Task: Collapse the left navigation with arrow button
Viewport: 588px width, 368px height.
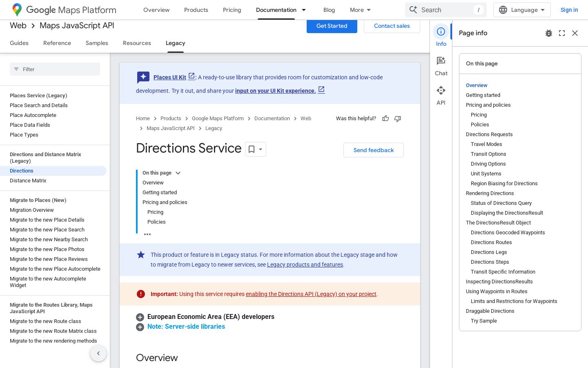Action: 98,353
